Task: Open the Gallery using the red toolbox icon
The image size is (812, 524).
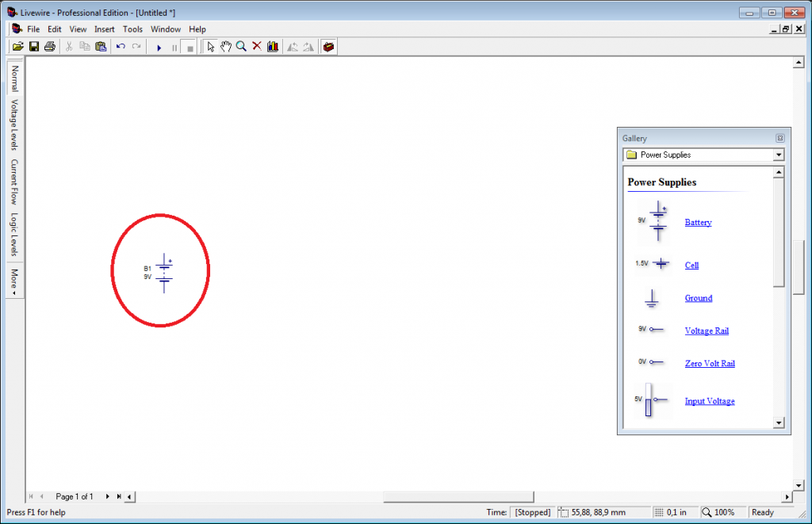Action: tap(328, 47)
